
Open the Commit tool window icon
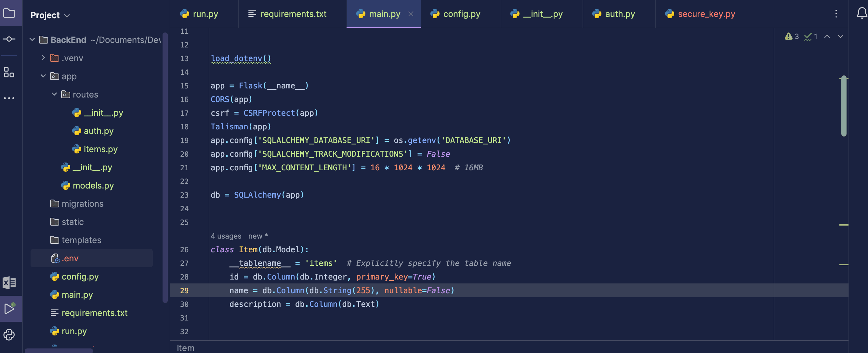[x=9, y=39]
